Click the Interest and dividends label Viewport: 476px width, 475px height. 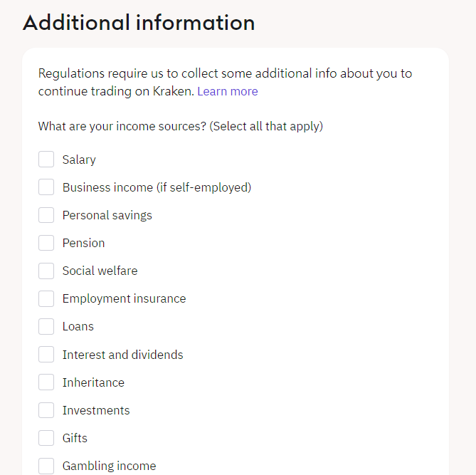pyautogui.click(x=122, y=355)
